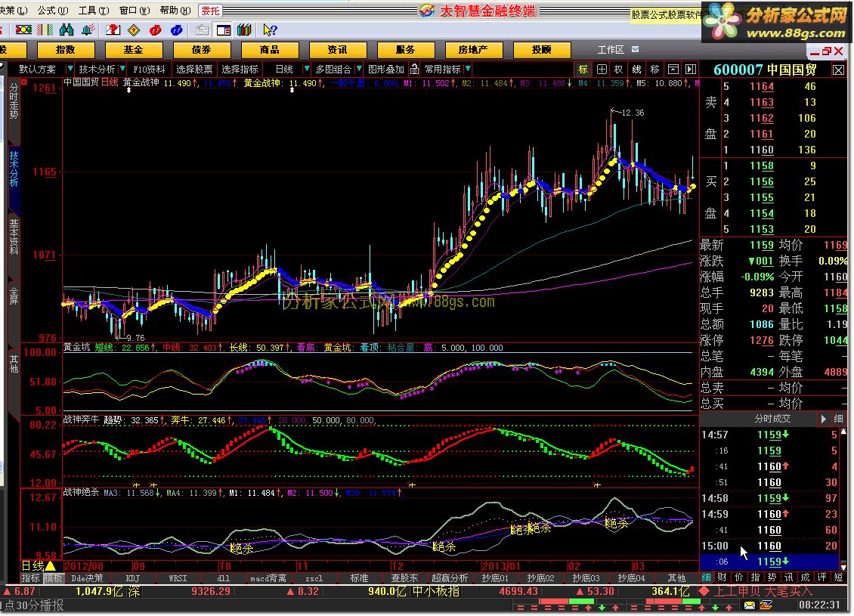Expand the 多图组合 dropdown arrow
The width and height of the screenshot is (854, 616).
click(x=358, y=70)
